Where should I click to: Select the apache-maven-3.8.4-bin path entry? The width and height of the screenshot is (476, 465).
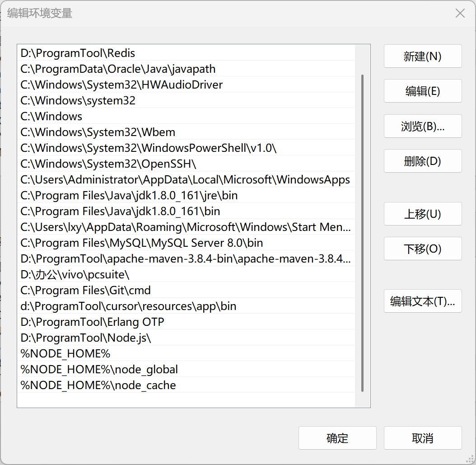pos(186,258)
